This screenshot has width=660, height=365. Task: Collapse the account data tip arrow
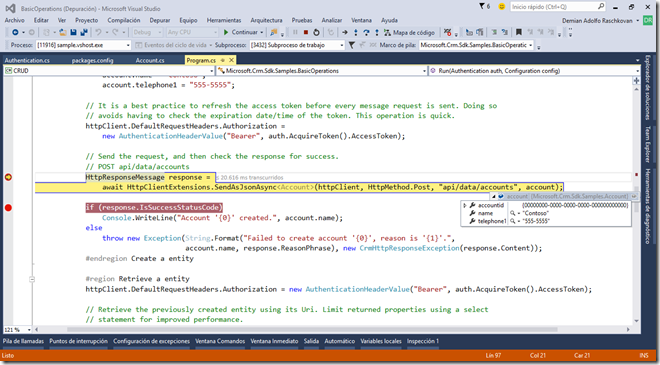pyautogui.click(x=494, y=197)
